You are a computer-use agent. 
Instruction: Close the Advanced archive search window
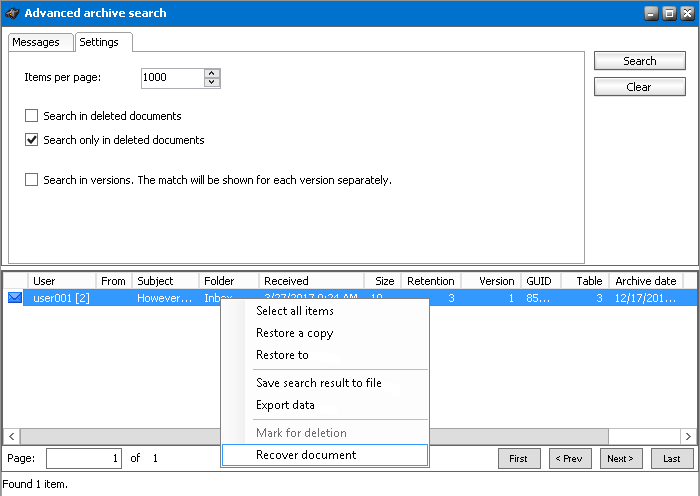point(688,14)
